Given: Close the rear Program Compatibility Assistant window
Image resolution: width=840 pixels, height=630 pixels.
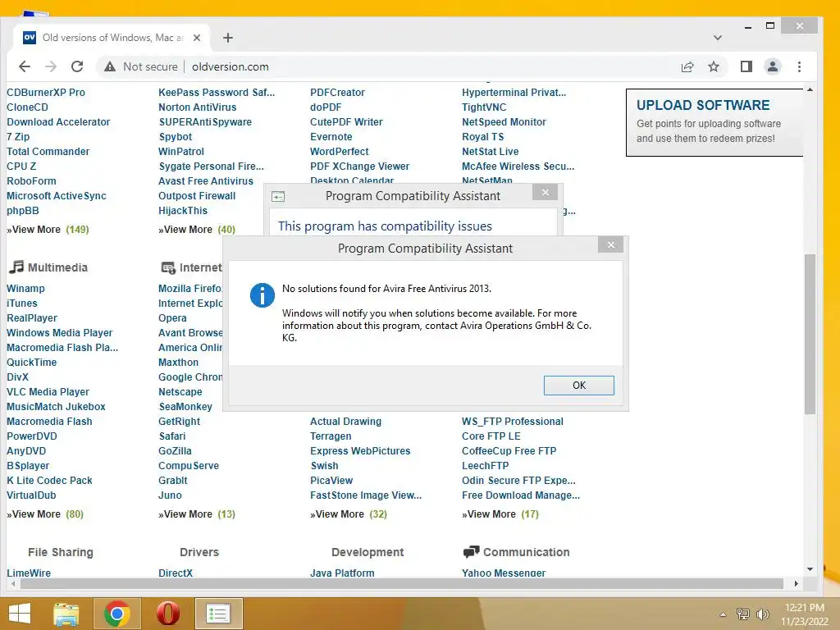Looking at the screenshot, I should point(545,192).
